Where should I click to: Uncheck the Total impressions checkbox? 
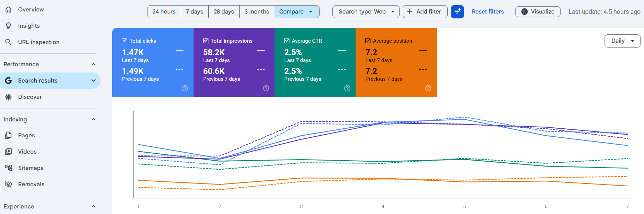206,41
